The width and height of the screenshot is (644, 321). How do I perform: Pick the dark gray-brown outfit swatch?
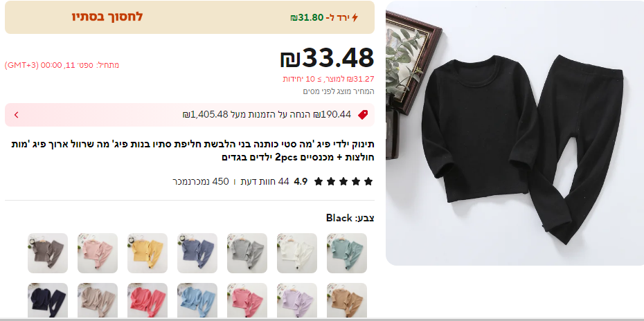click(48, 253)
